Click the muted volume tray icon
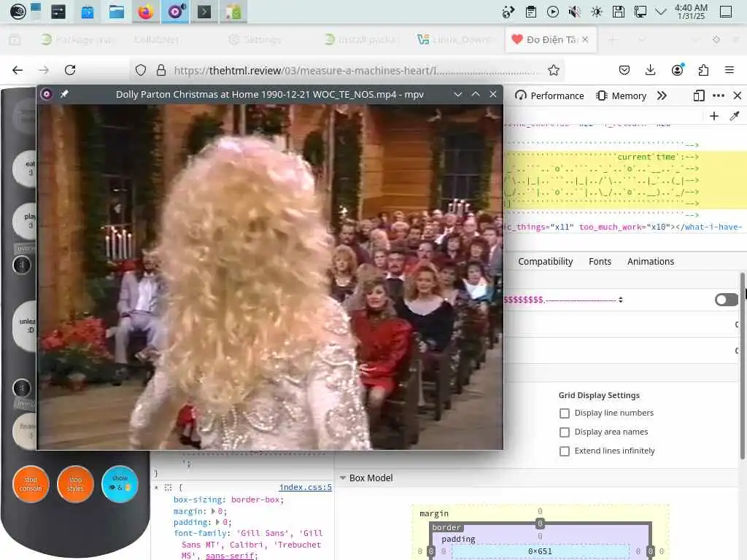747x560 pixels. point(575,12)
